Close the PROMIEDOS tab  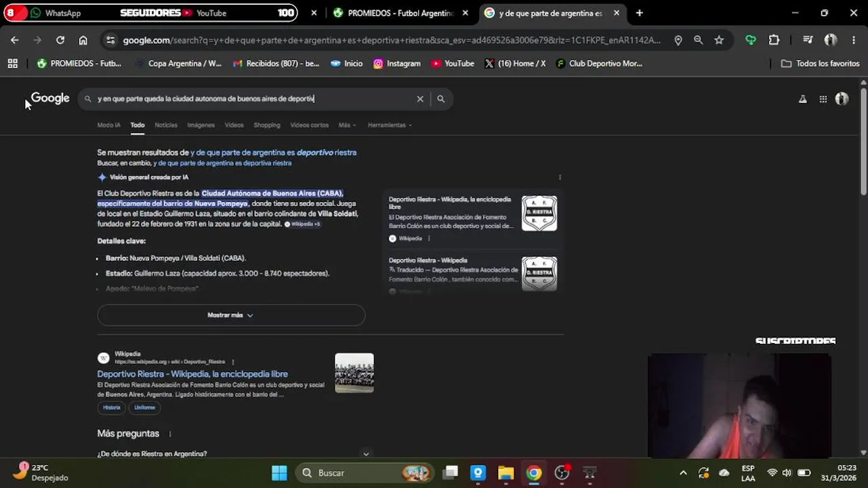click(x=465, y=13)
